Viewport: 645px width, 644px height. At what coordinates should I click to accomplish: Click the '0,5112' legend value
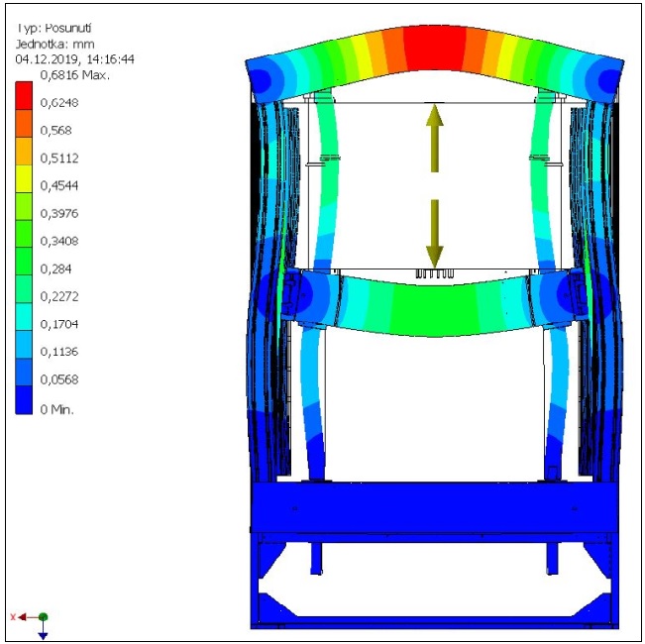pyautogui.click(x=59, y=158)
